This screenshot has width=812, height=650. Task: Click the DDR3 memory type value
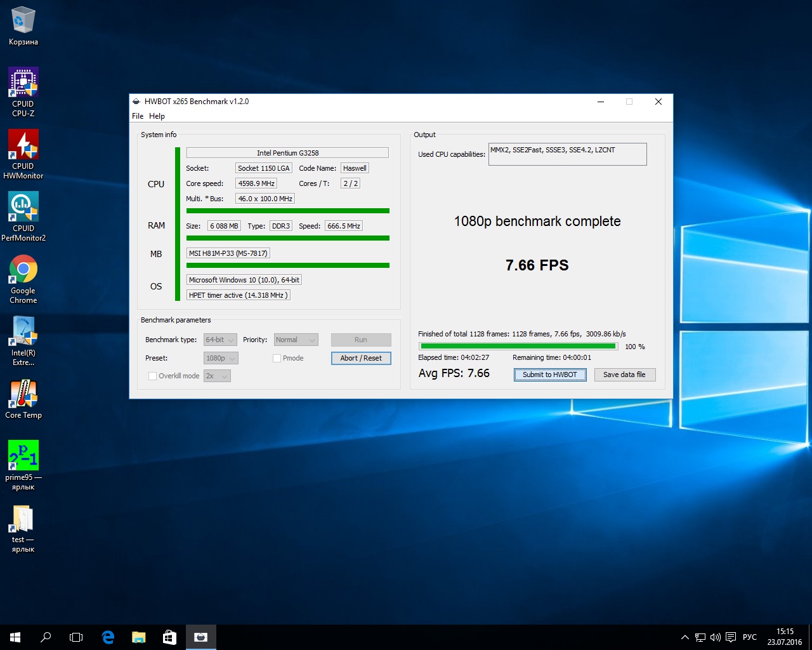click(x=281, y=226)
